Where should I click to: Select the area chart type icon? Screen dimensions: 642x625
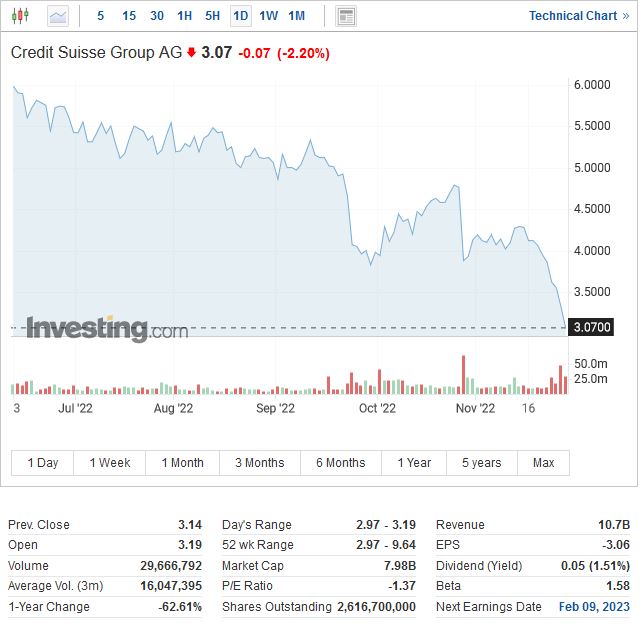pyautogui.click(x=58, y=16)
